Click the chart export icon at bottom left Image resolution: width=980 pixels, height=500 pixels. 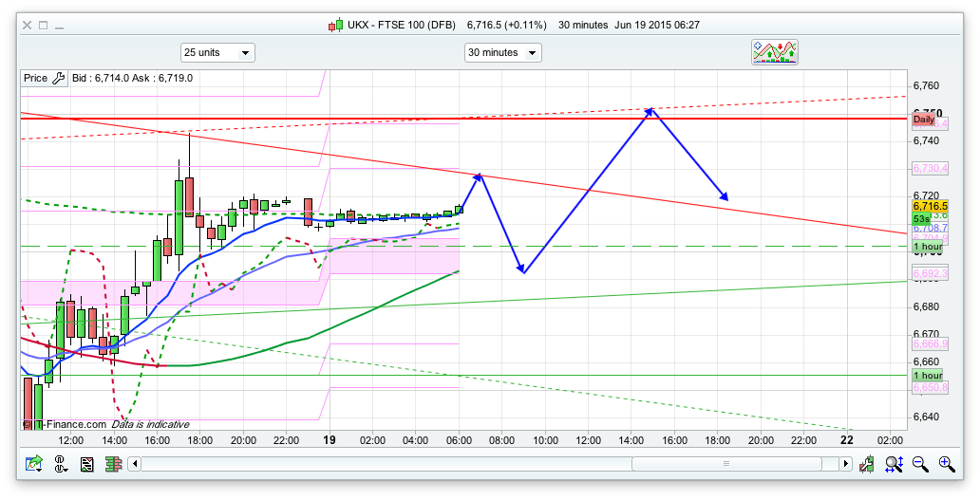click(34, 464)
